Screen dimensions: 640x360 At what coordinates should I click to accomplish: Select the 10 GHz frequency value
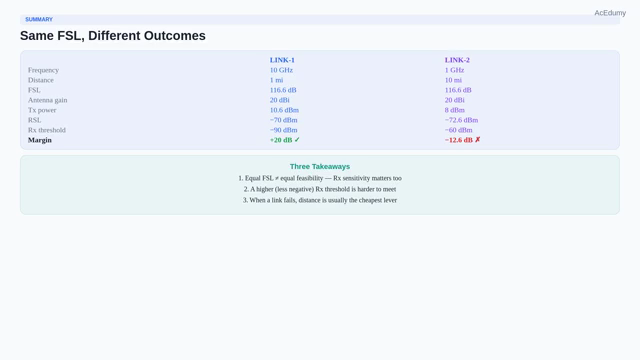tap(281, 70)
